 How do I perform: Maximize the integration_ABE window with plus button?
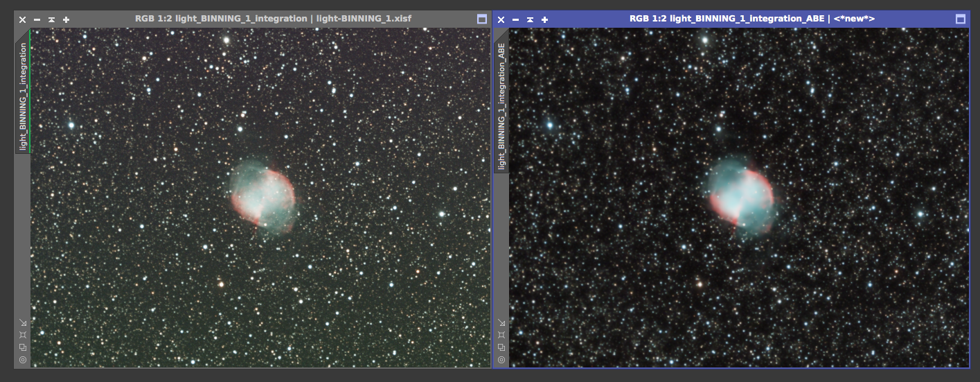pos(545,19)
